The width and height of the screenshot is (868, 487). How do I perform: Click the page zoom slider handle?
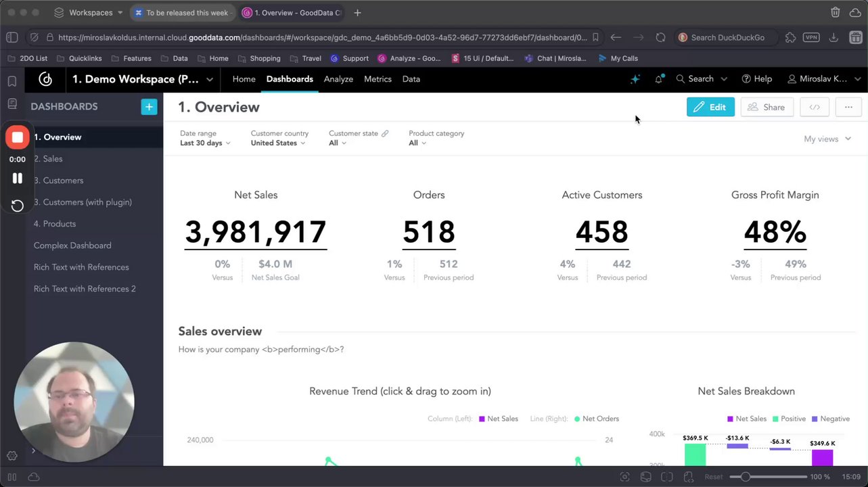(x=745, y=477)
